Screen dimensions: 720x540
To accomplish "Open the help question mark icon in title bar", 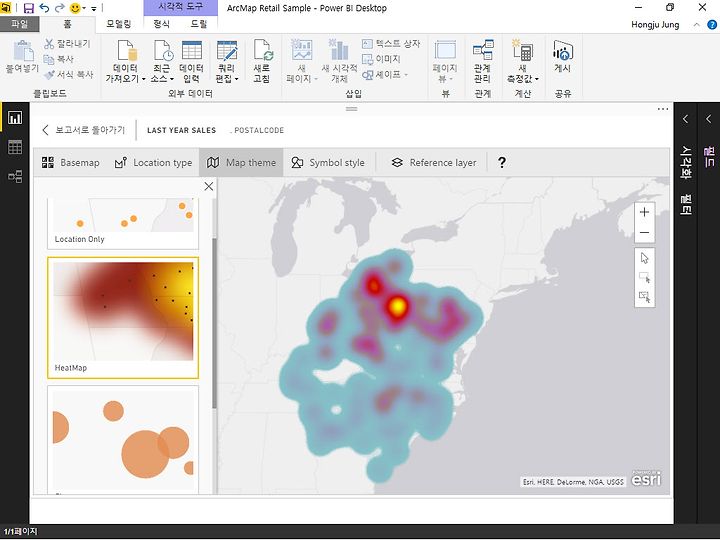I will pyautogui.click(x=712, y=25).
